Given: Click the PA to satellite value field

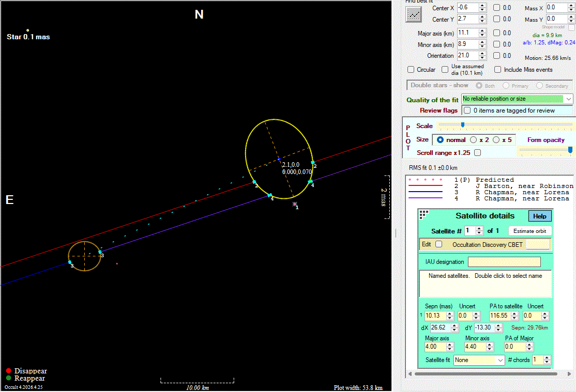Looking at the screenshot, I should coord(500,316).
